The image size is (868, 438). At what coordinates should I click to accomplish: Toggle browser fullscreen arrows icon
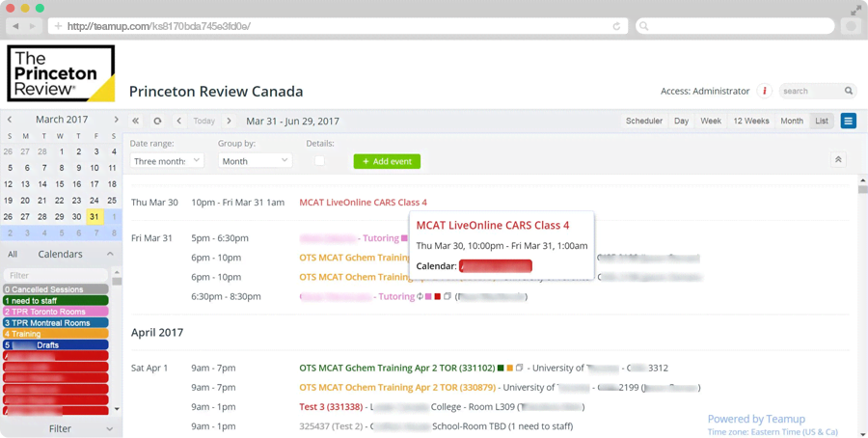(x=855, y=10)
